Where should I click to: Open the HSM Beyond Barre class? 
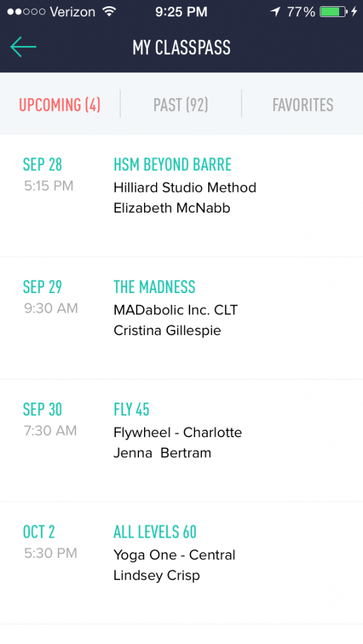181,196
